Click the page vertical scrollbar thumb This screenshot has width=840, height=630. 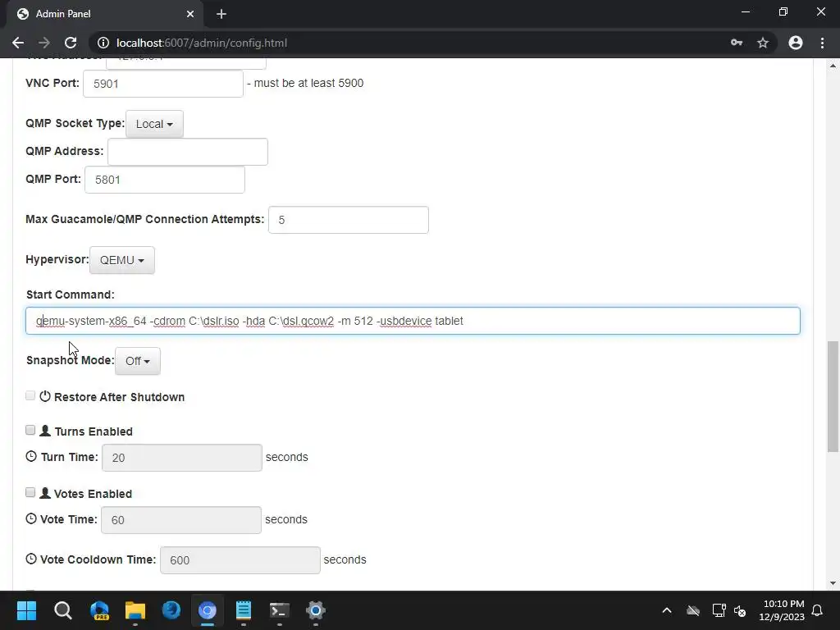(x=833, y=396)
